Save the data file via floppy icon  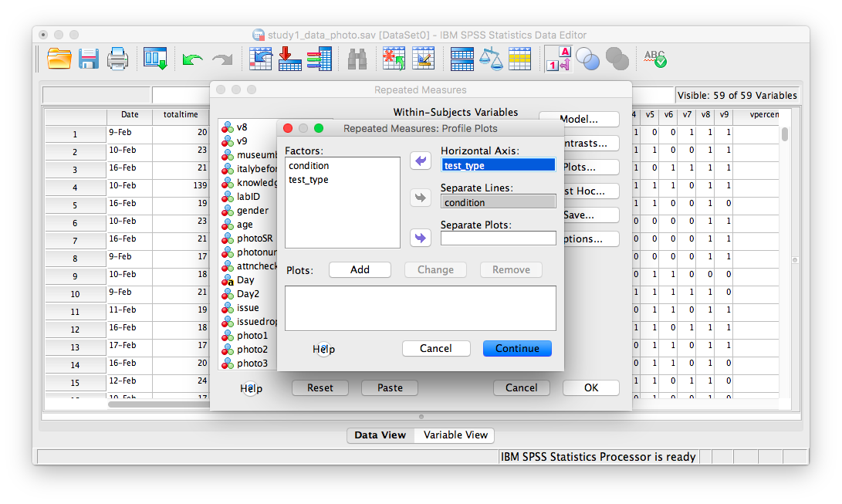point(89,59)
